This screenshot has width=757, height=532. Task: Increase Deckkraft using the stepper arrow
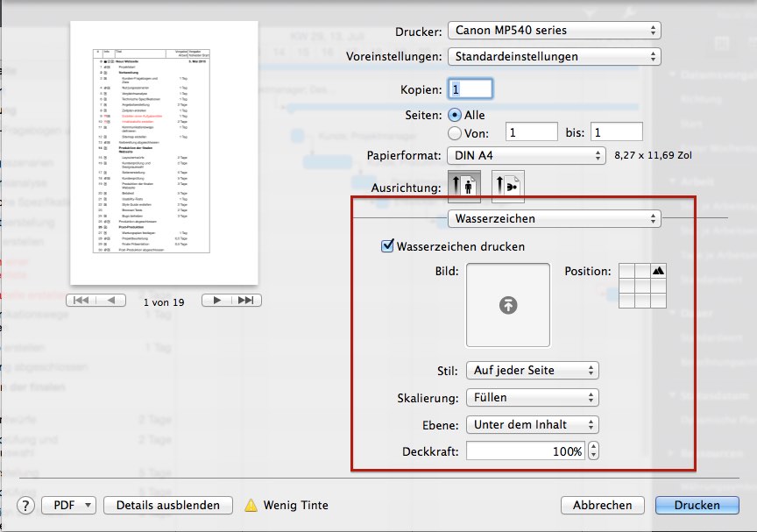pyautogui.click(x=594, y=445)
